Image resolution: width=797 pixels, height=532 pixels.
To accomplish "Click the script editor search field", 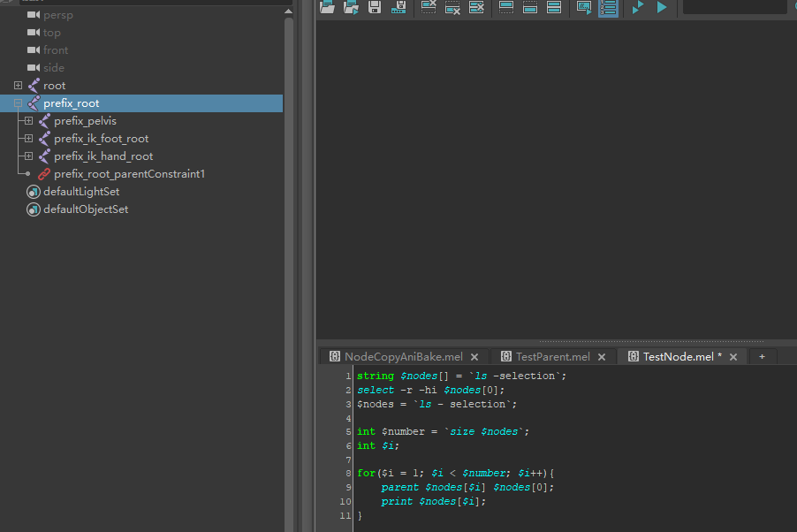I will 734,6.
